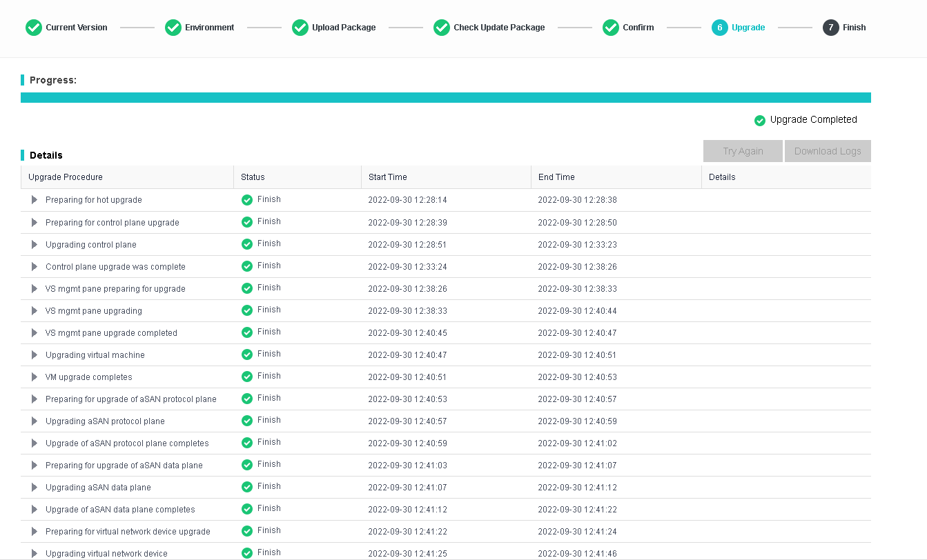Expand the Upgrading aSAN data plane row
This screenshot has height=560, width=927.
point(35,488)
